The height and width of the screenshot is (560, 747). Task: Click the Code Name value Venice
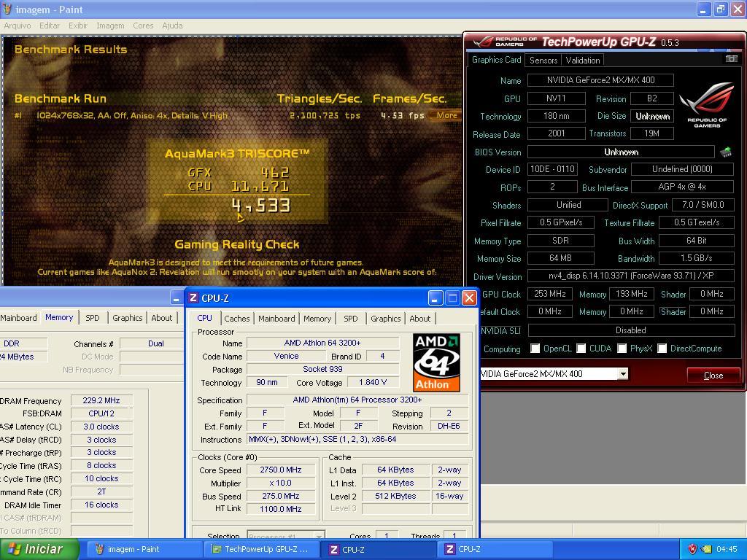coord(286,356)
